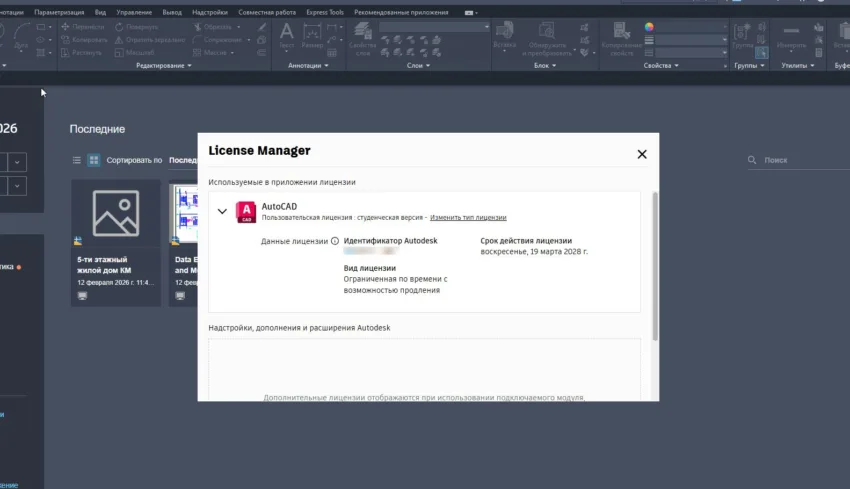850x489 pixels.
Task: Toggle the highlighted group selection button
Action: click(x=762, y=53)
